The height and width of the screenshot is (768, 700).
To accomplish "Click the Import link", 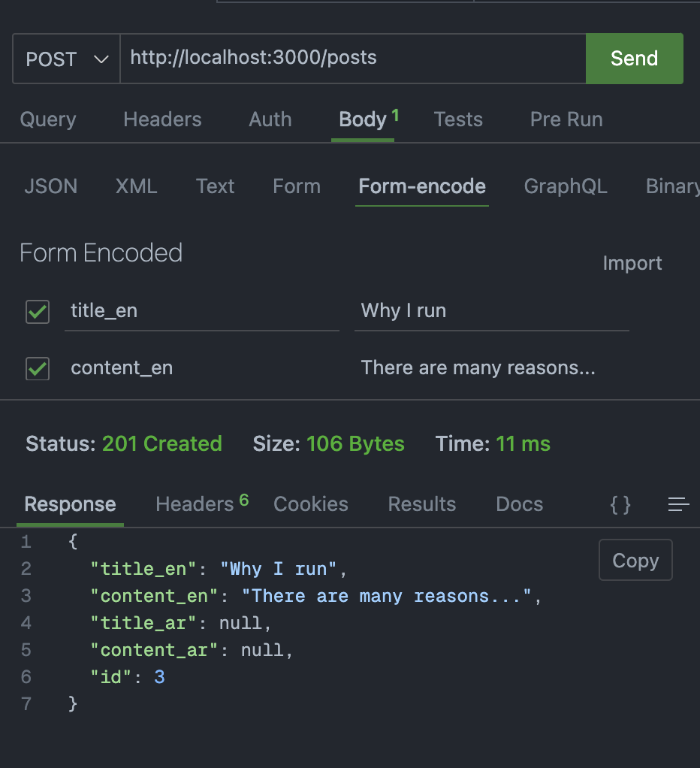I will pos(632,263).
